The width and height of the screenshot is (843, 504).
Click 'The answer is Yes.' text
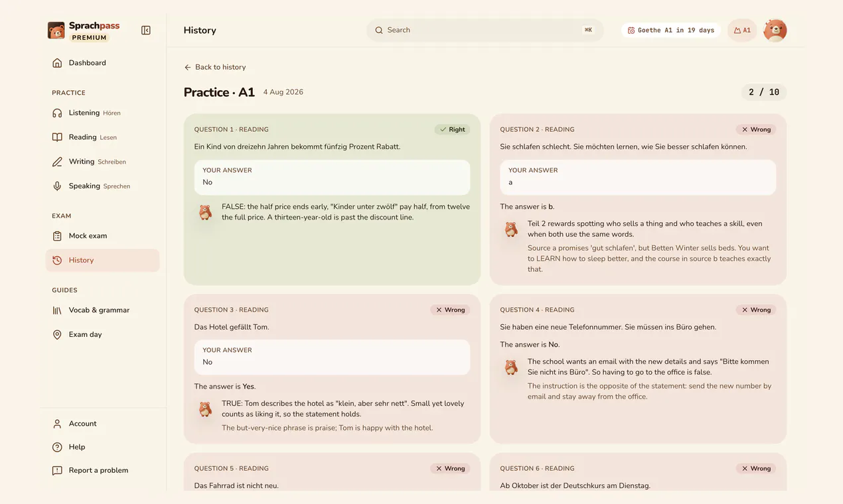[225, 387]
